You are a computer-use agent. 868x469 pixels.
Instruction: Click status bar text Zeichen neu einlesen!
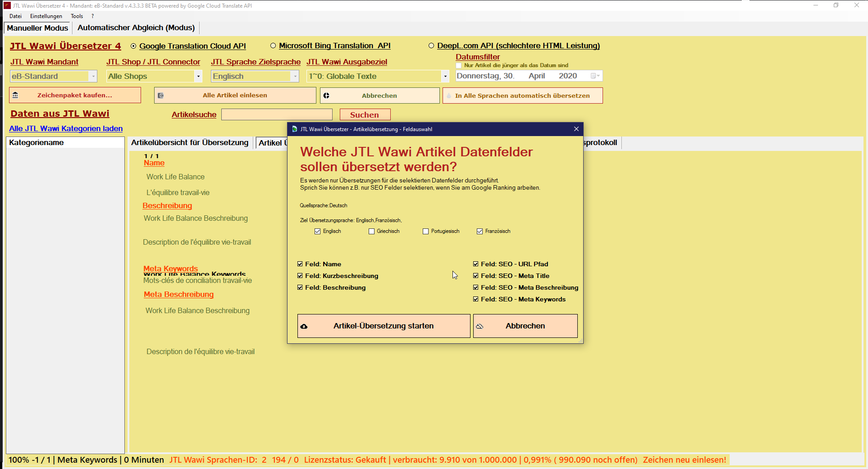[x=685, y=460]
